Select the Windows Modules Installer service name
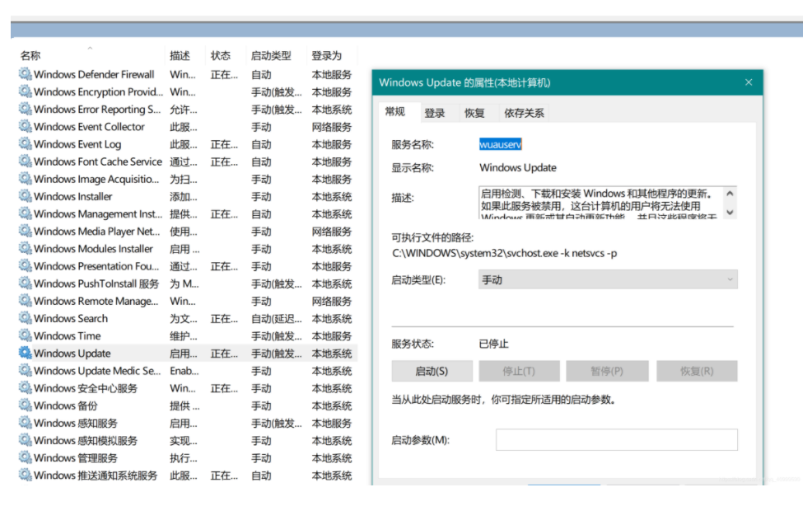 [x=93, y=249]
